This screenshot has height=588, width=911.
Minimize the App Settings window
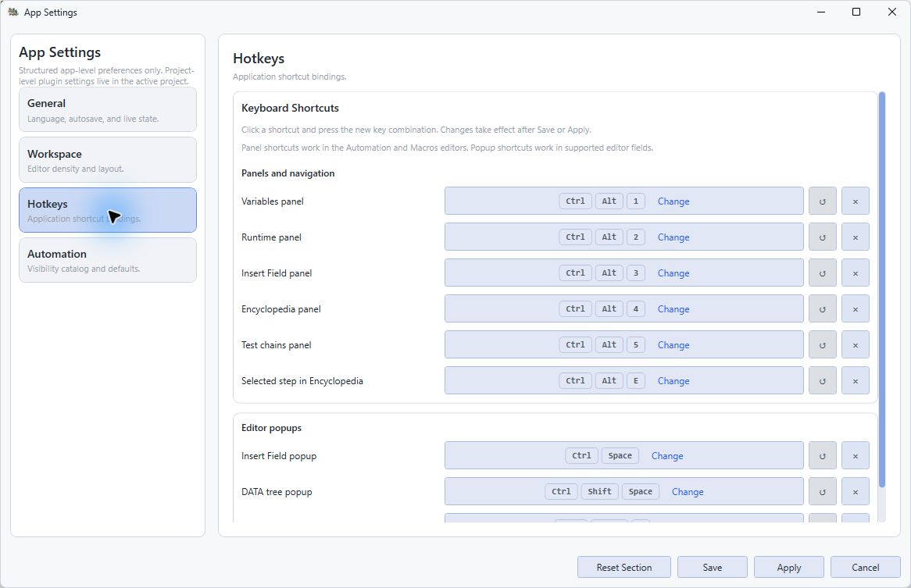[x=821, y=12]
